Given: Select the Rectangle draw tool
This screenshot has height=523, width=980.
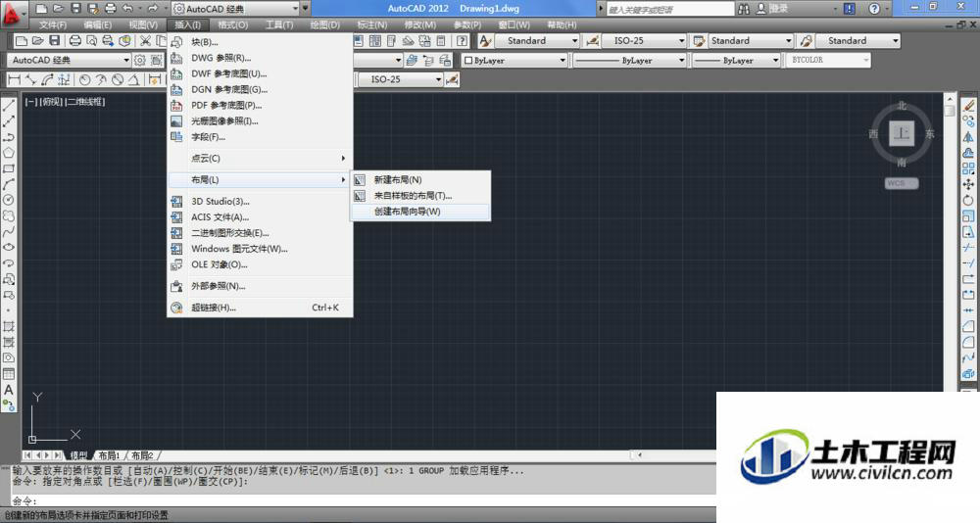Looking at the screenshot, I should tap(9, 168).
